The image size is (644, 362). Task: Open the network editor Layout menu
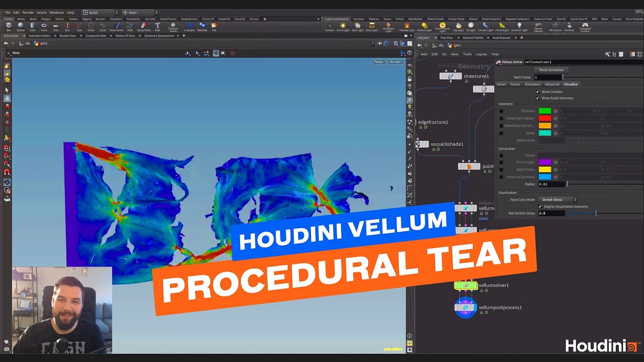[x=481, y=54]
